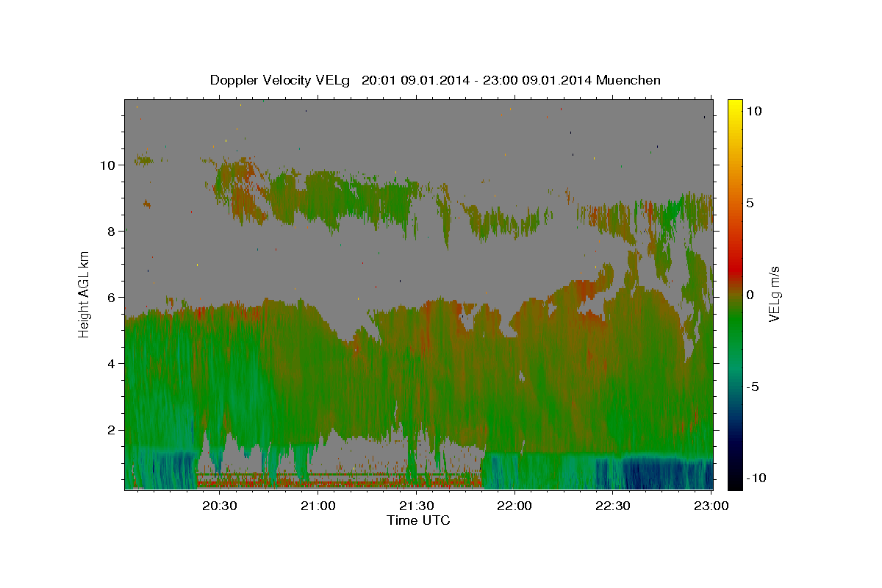Click the 'Height AGL km' axis label
This screenshot has width=882, height=588.
85,294
